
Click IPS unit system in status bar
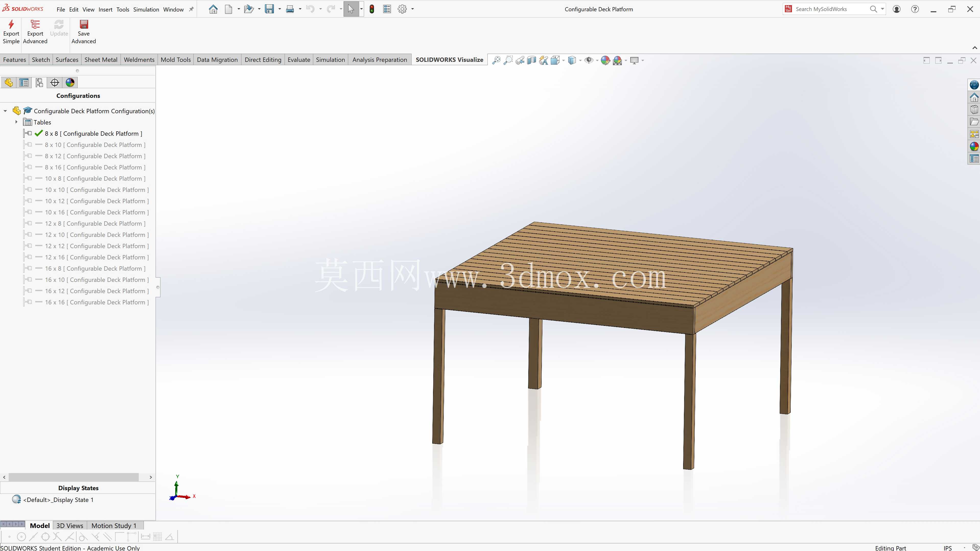pyautogui.click(x=947, y=548)
